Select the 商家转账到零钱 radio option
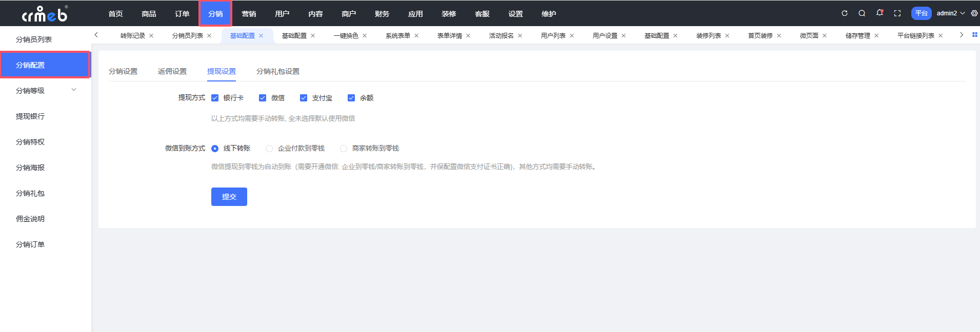This screenshot has height=332, width=980. pyautogui.click(x=344, y=149)
